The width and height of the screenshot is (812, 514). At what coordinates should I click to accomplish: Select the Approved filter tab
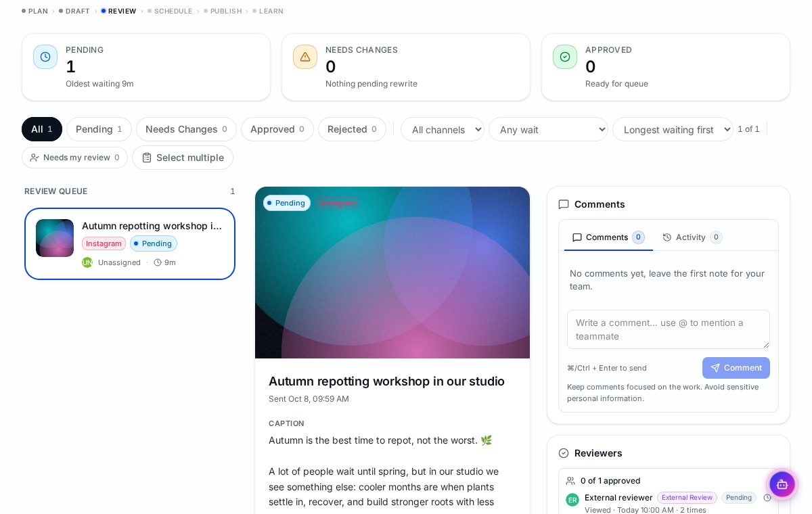277,129
